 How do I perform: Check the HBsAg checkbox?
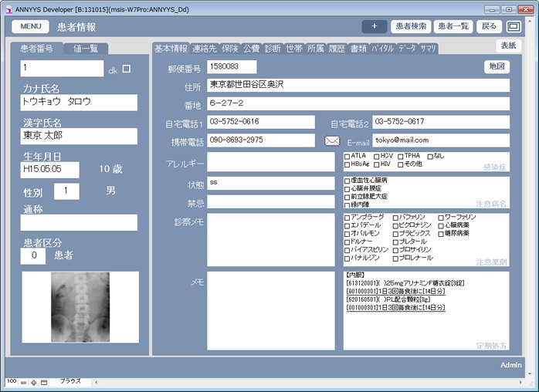347,165
